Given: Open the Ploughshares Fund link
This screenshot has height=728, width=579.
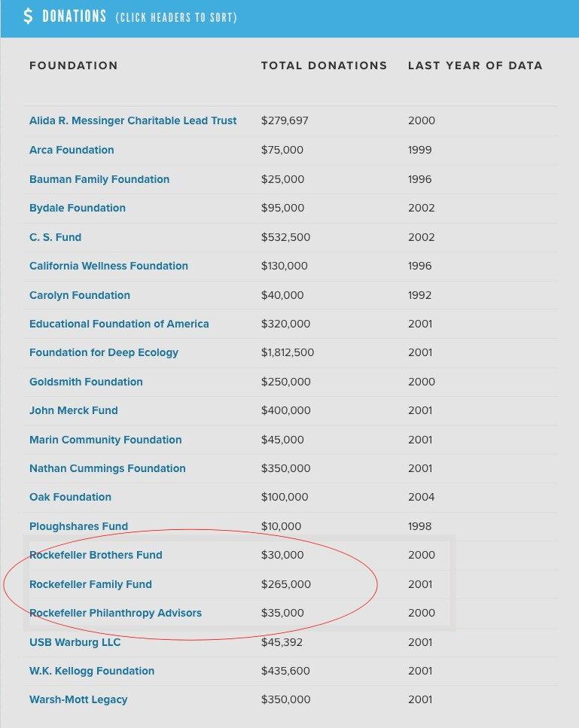Looking at the screenshot, I should (x=78, y=526).
